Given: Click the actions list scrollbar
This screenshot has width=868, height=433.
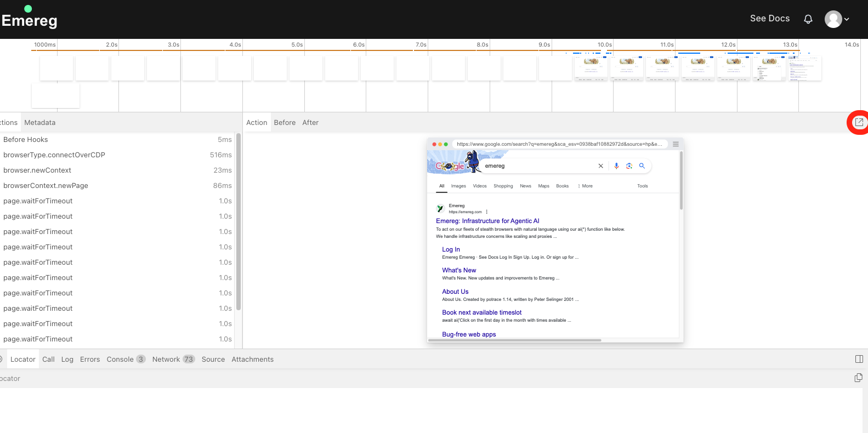Looking at the screenshot, I should (239, 222).
